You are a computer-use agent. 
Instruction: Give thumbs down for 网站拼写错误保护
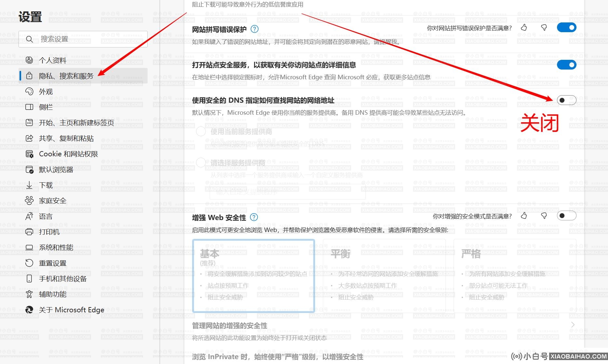pos(544,28)
